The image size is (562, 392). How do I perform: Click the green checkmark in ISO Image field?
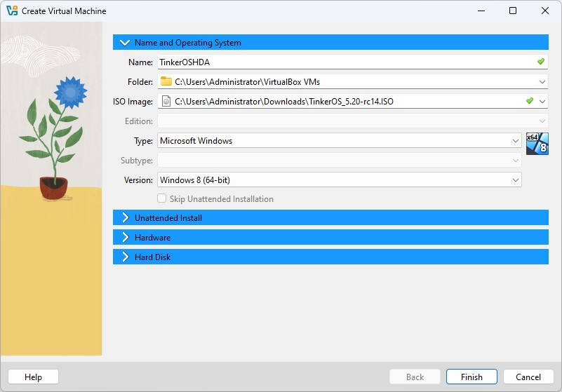point(530,101)
